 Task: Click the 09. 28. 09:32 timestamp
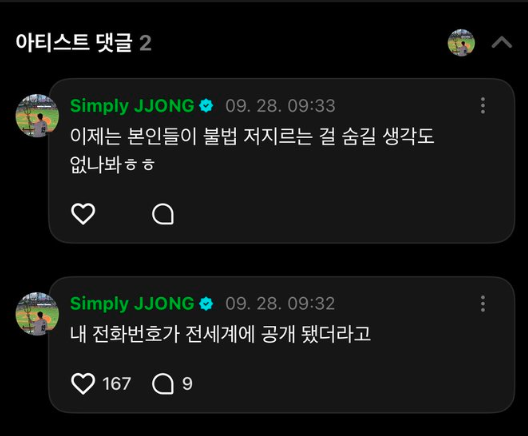coord(280,304)
